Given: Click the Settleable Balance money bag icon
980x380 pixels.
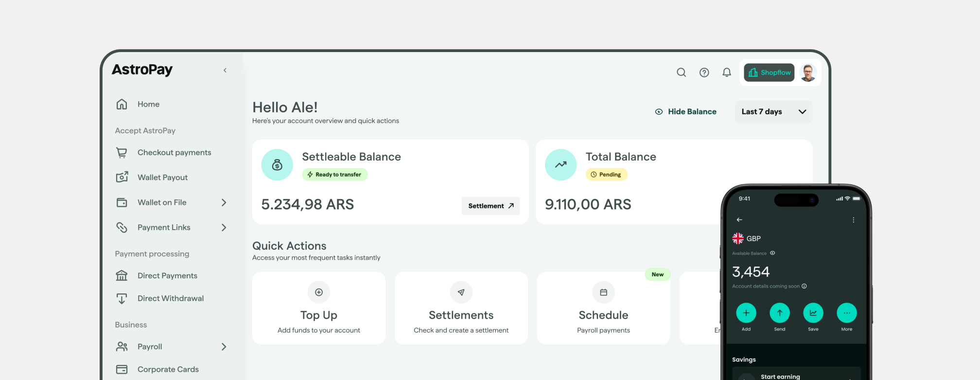Looking at the screenshot, I should point(277,165).
